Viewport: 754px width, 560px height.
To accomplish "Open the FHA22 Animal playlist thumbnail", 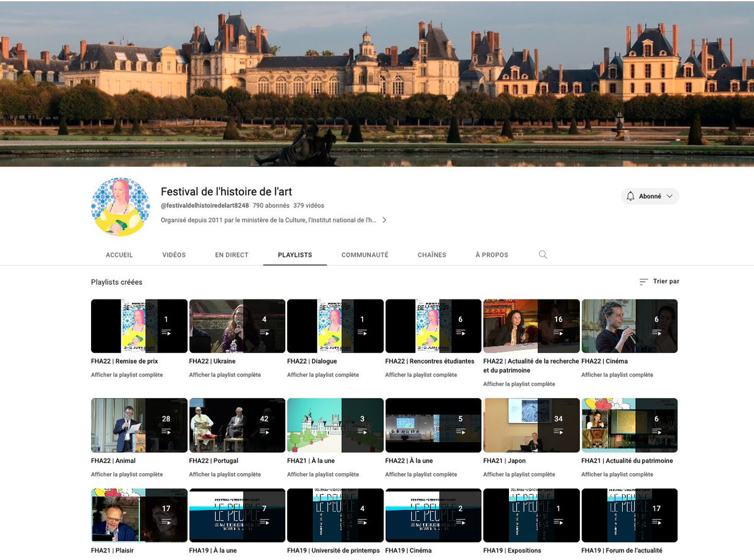I will click(x=139, y=425).
